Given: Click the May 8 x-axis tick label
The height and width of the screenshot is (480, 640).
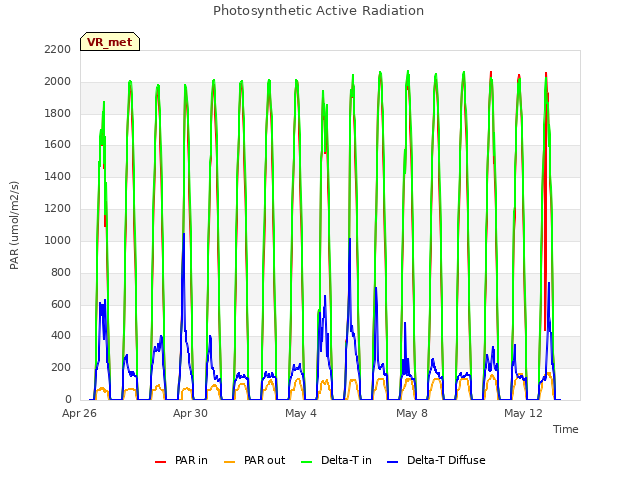Looking at the screenshot, I should (x=412, y=413).
